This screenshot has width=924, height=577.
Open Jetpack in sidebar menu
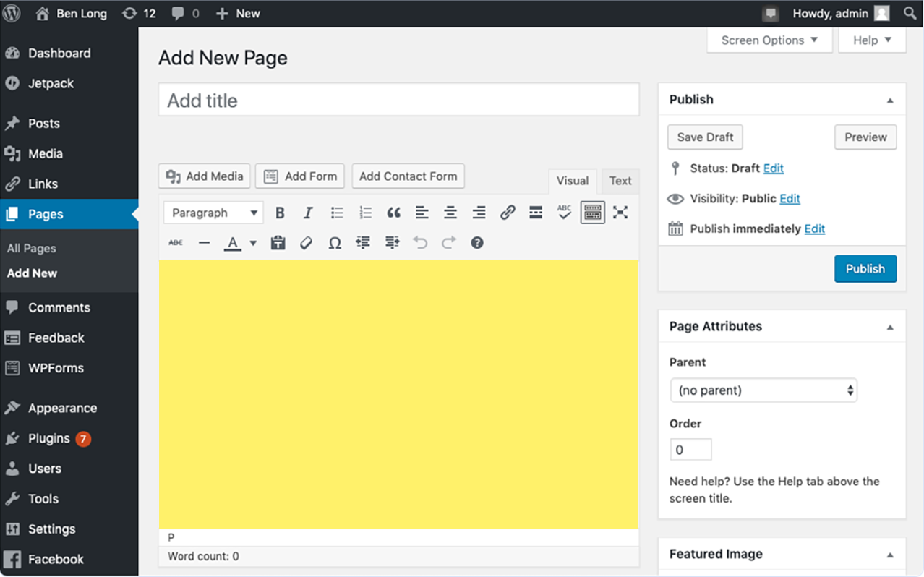[x=69, y=84]
